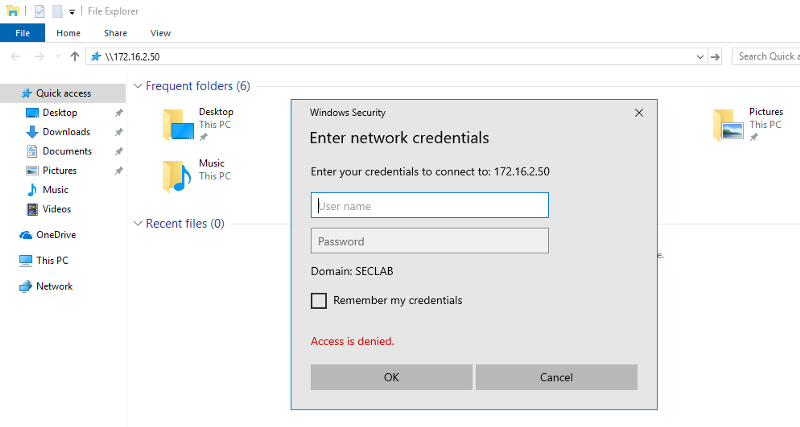Open Pictures in the navigation pane
The image size is (800, 427).
point(59,170)
